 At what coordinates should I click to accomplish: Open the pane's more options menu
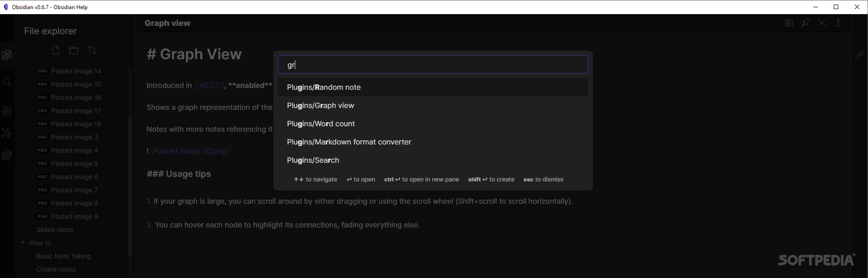[838, 23]
